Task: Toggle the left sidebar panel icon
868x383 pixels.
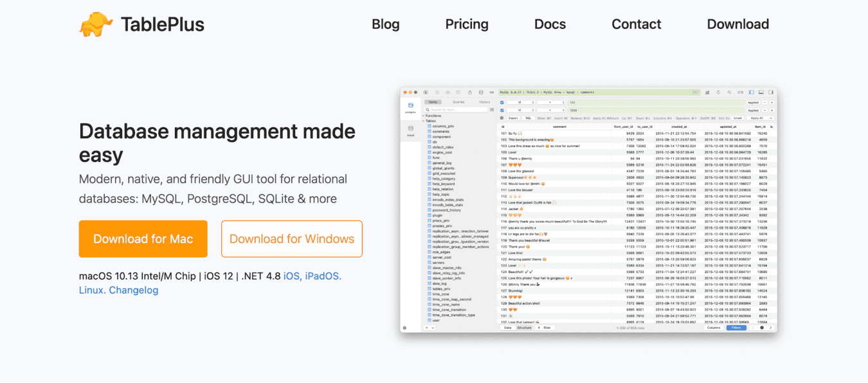Action: click(x=750, y=93)
